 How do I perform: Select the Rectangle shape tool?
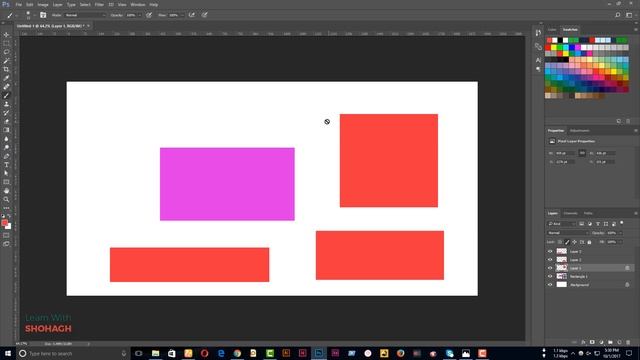pyautogui.click(x=6, y=182)
